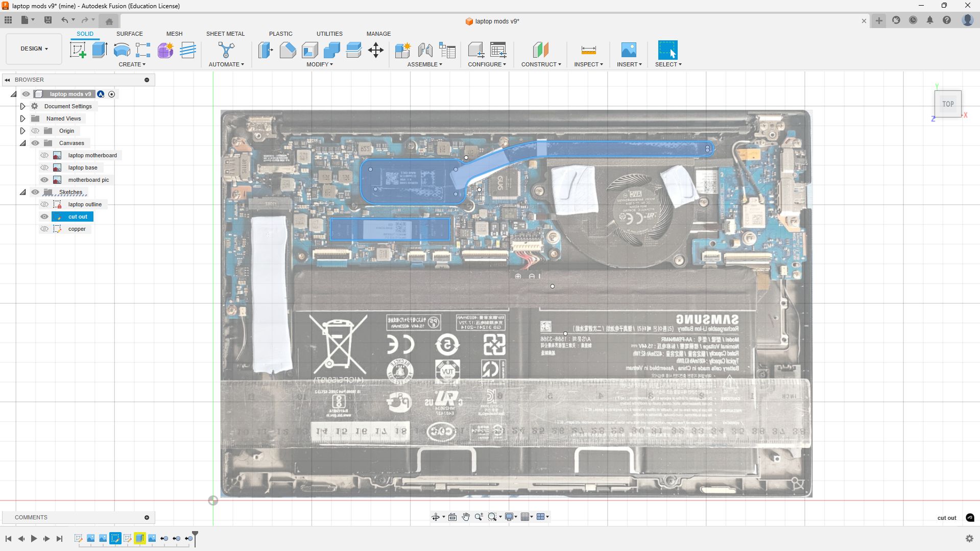Hide the cut out sketch
The image size is (980, 551).
click(x=44, y=217)
